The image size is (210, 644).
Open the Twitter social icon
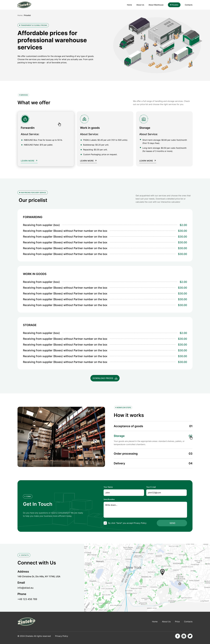[x=190, y=636]
